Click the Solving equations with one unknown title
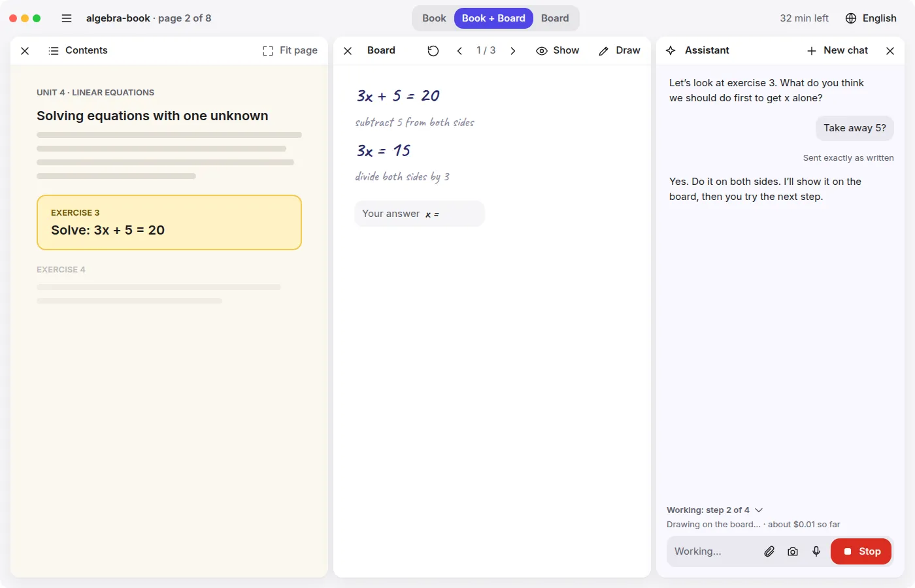Screen dimensions: 915x588 pyautogui.click(x=152, y=116)
